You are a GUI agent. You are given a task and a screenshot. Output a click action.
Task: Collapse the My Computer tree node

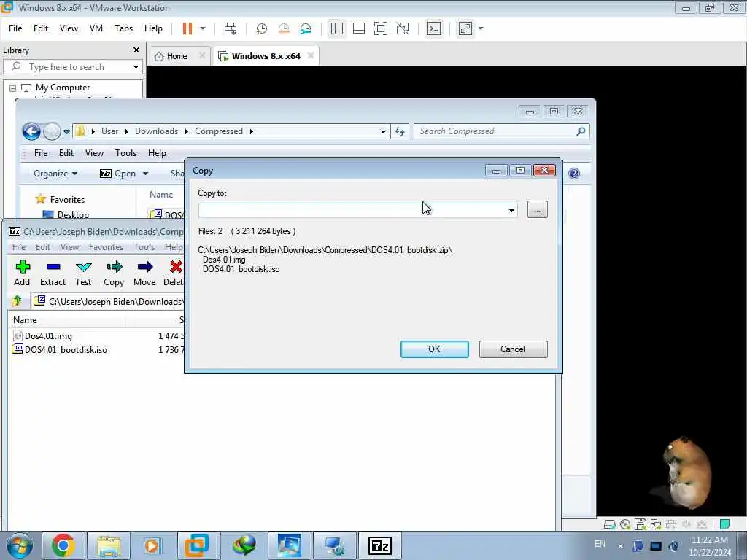click(x=13, y=88)
